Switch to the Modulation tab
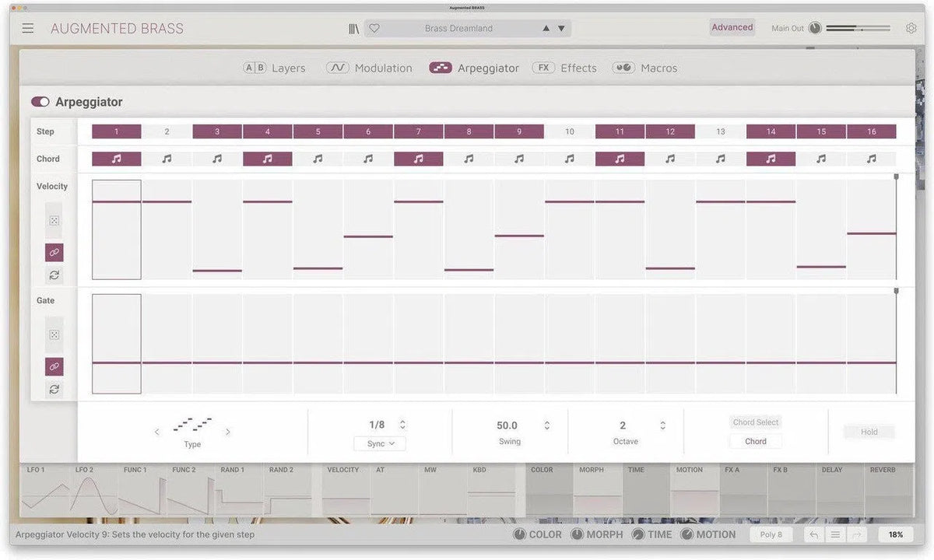Viewport: 934px width, 560px height. 369,68
